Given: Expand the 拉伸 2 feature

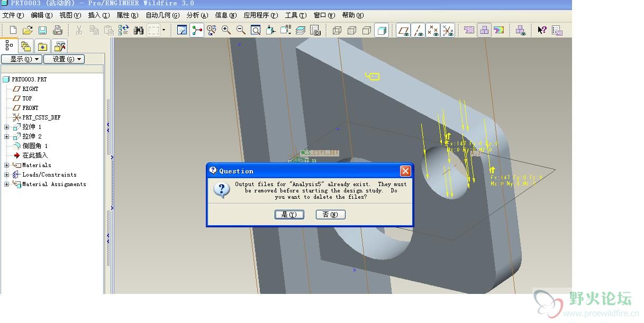Looking at the screenshot, I should [6, 136].
